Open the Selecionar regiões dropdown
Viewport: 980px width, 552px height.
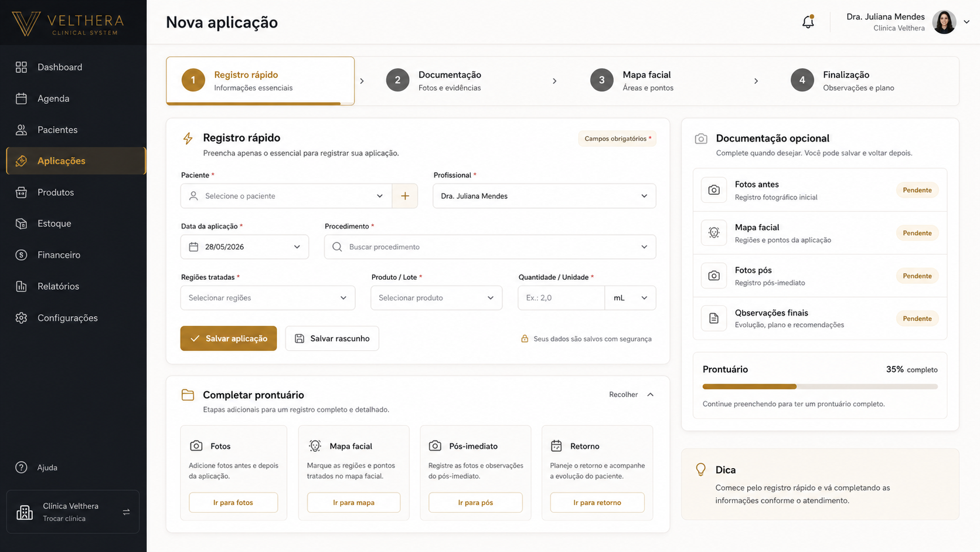click(268, 298)
